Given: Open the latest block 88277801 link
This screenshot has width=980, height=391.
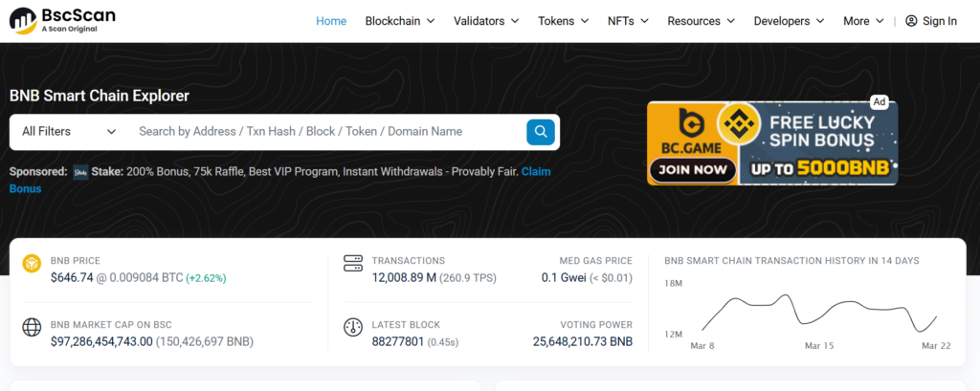Looking at the screenshot, I should coord(398,341).
